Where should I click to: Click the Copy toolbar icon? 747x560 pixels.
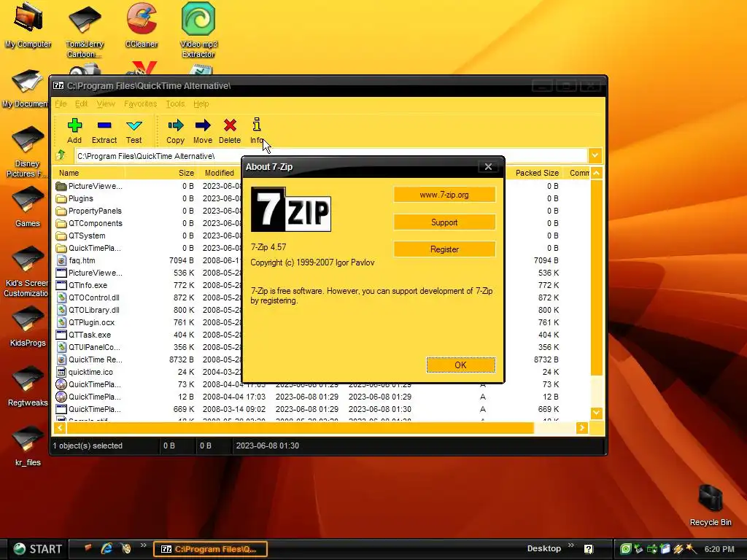click(x=175, y=131)
